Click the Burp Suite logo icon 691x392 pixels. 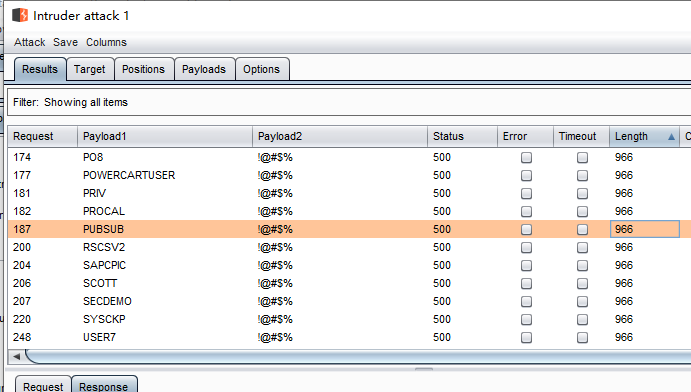20,15
